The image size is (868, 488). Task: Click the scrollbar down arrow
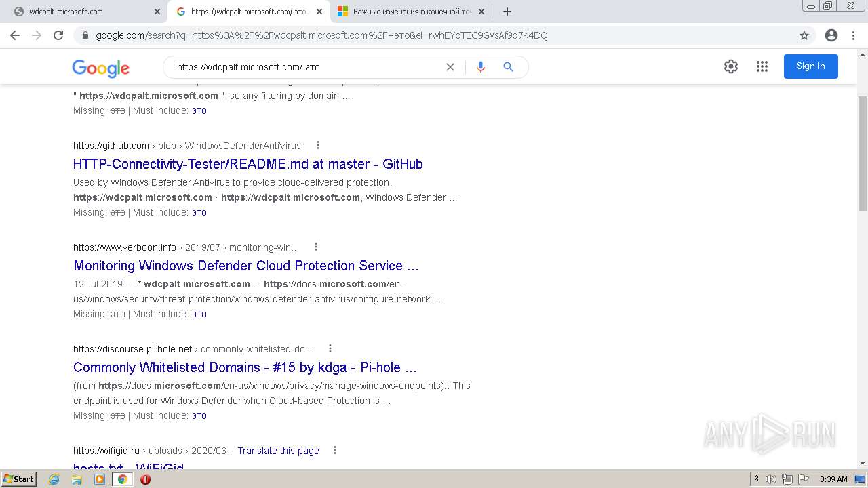pyautogui.click(x=863, y=463)
